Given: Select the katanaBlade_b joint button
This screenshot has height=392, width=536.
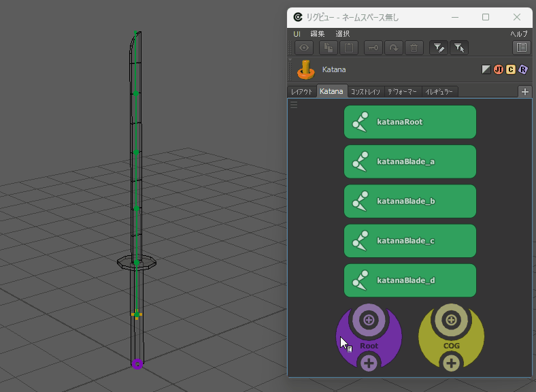Looking at the screenshot, I should coord(410,201).
